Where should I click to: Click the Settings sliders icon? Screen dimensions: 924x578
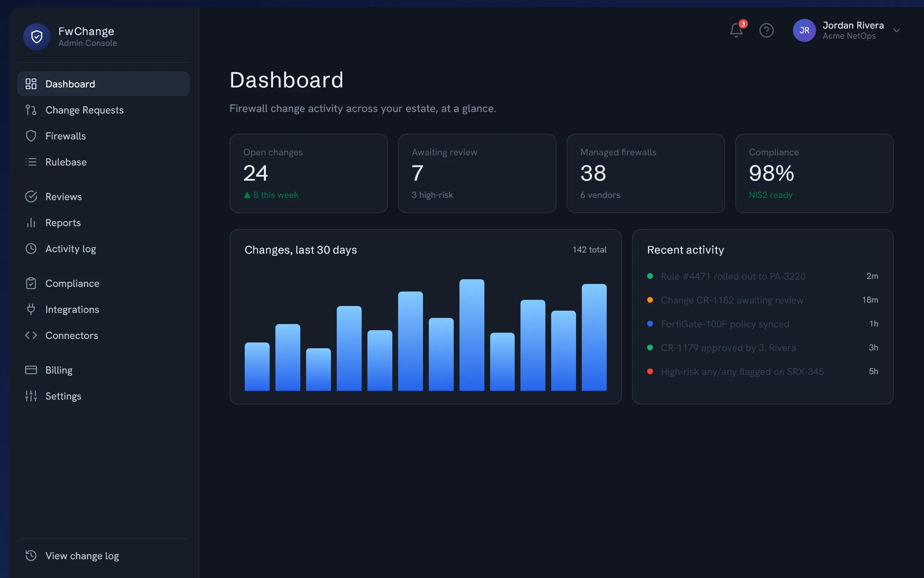(x=31, y=396)
